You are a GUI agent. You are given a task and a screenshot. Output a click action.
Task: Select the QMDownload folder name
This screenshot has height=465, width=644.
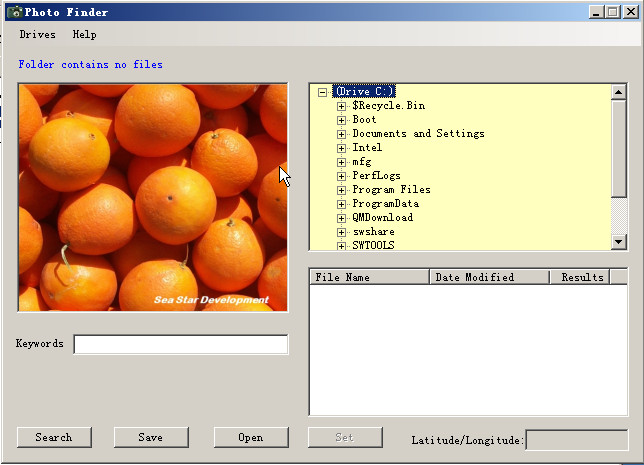382,218
